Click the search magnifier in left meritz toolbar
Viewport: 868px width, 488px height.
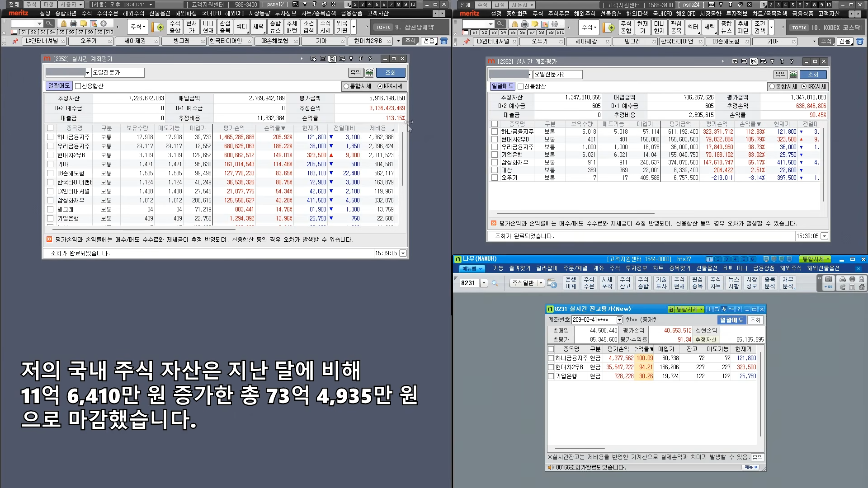[x=49, y=23]
